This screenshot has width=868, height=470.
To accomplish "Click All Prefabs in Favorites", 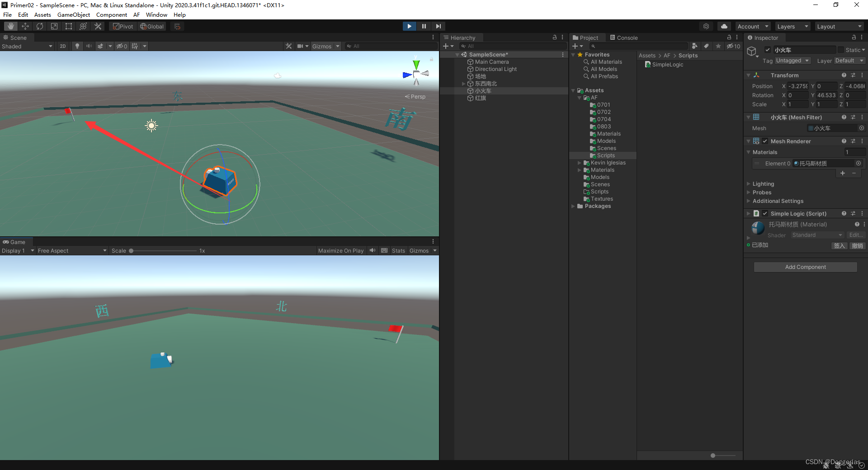I will (604, 76).
